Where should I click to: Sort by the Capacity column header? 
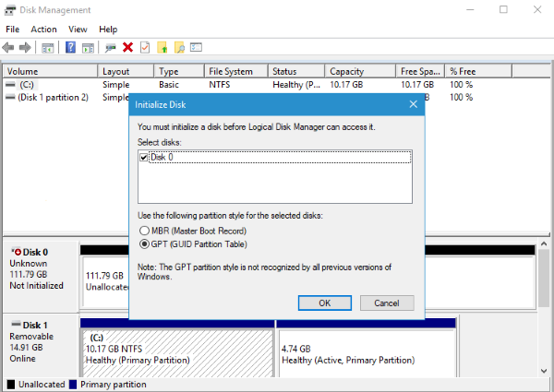[x=347, y=71]
